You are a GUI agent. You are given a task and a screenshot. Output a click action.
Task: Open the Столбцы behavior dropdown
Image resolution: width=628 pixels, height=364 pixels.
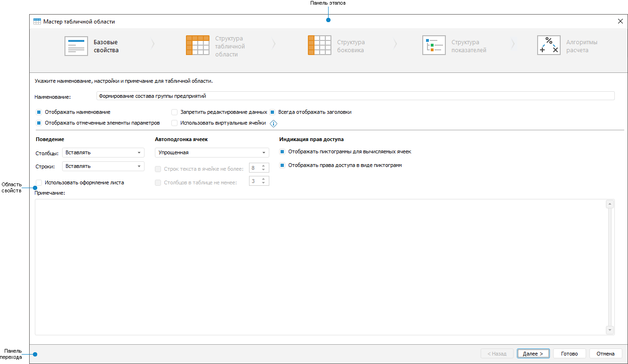coord(103,152)
